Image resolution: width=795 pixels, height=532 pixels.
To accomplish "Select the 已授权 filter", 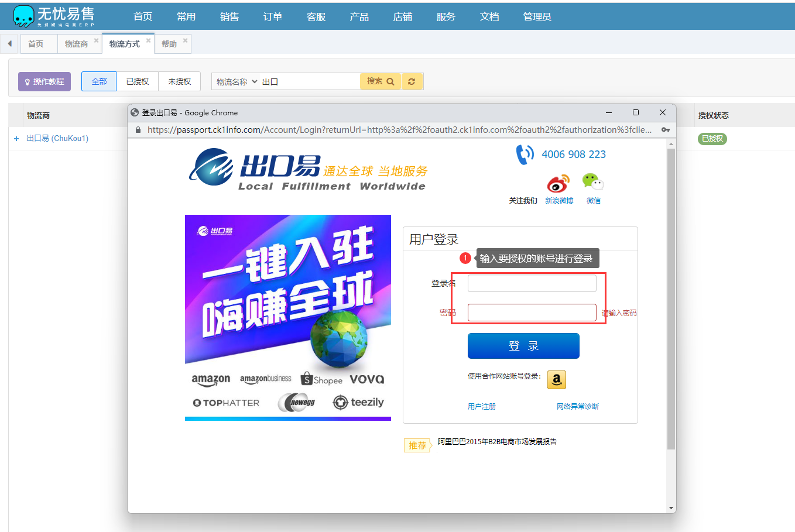I will coord(138,81).
